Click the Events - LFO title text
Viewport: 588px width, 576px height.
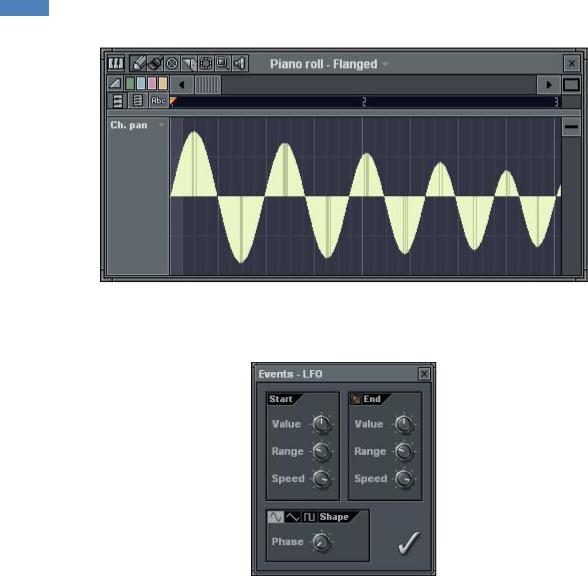tap(290, 374)
